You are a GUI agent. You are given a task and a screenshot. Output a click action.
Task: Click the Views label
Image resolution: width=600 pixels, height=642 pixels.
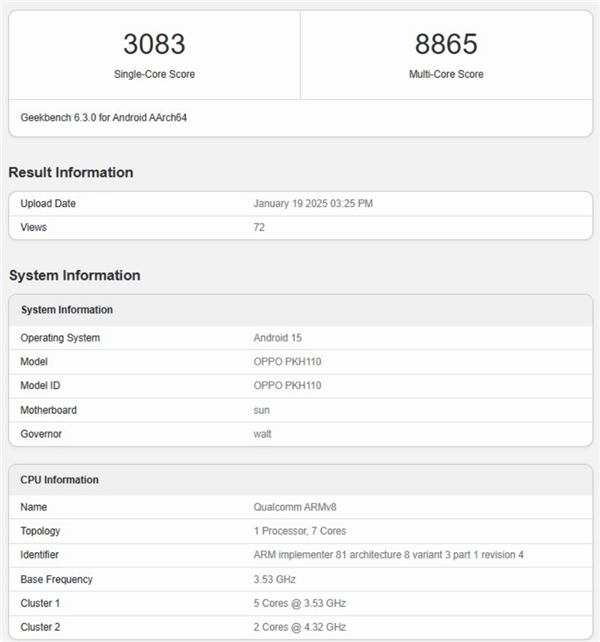[x=34, y=227]
